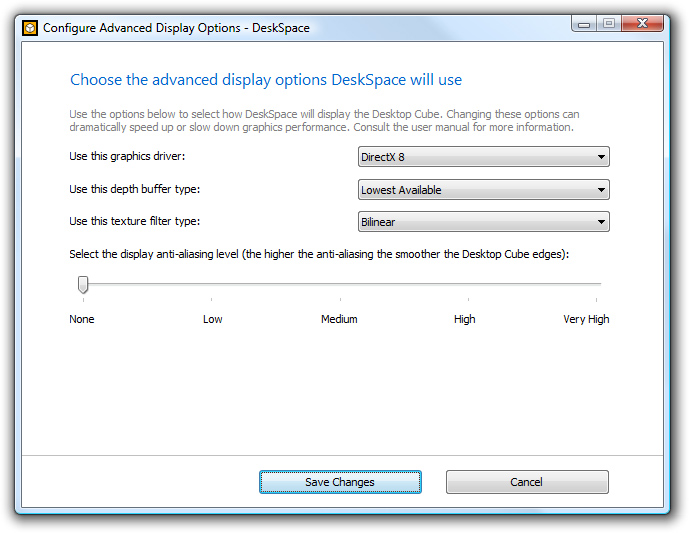Click the 'Very High' slider label

pos(586,319)
